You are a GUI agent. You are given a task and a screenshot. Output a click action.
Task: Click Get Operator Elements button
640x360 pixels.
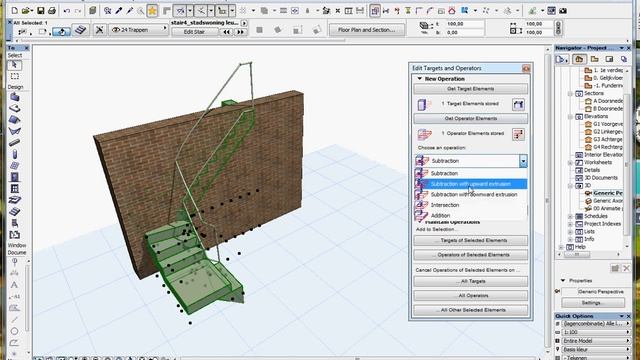click(470, 118)
